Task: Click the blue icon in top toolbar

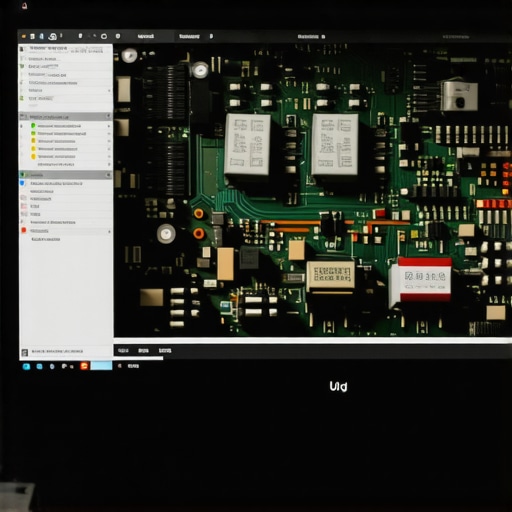Action: click(x=41, y=36)
